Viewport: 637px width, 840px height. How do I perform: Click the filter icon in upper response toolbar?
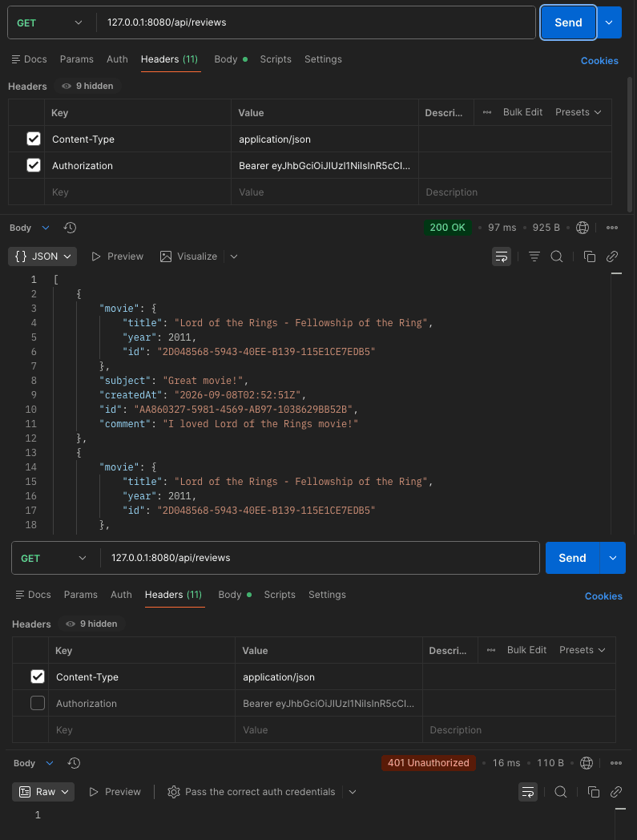pos(534,256)
